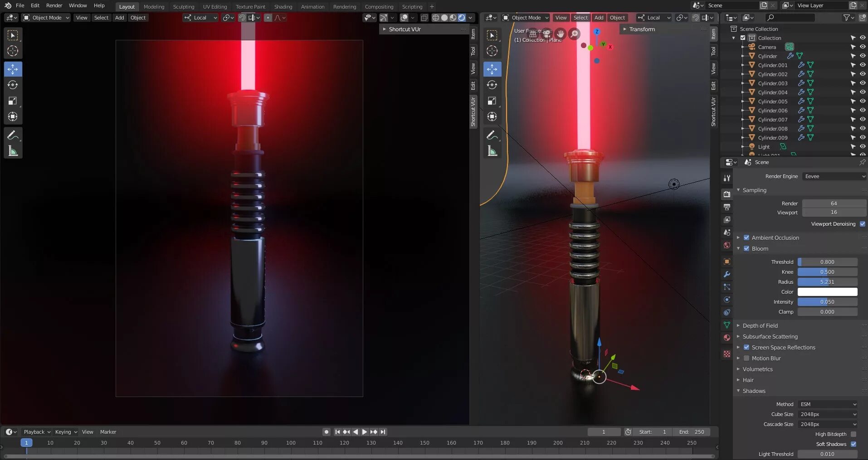Open the Physics properties tab icon
Image resolution: width=868 pixels, height=460 pixels.
727,300
